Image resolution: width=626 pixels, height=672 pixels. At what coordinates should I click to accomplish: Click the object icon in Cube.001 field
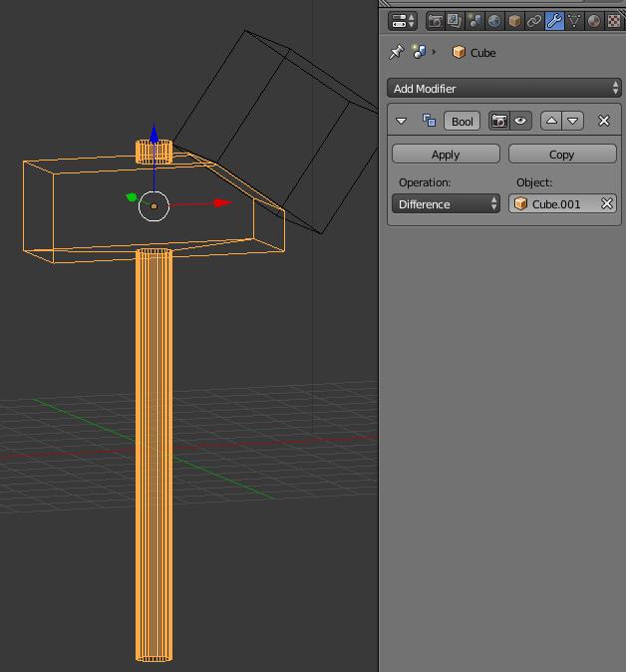[x=520, y=203]
